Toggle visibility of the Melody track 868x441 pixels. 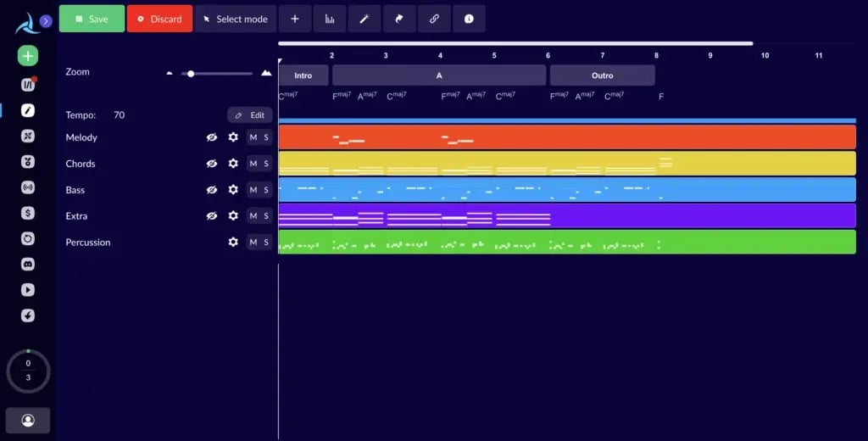(212, 137)
